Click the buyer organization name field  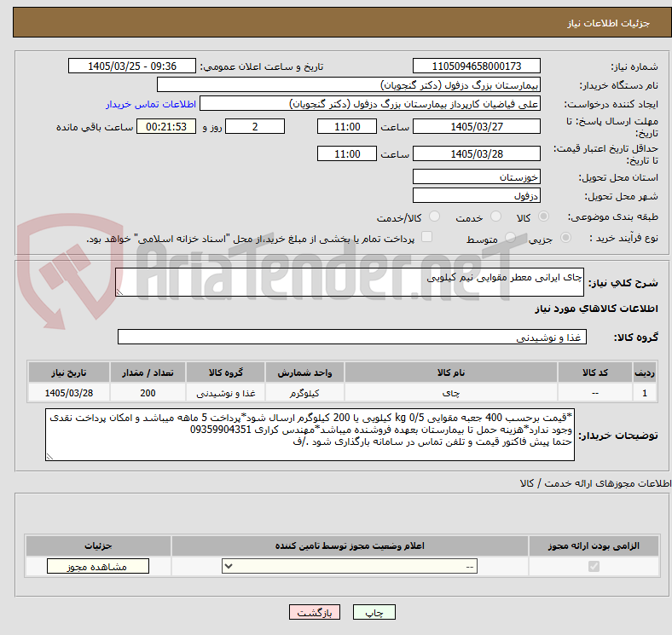[x=349, y=85]
